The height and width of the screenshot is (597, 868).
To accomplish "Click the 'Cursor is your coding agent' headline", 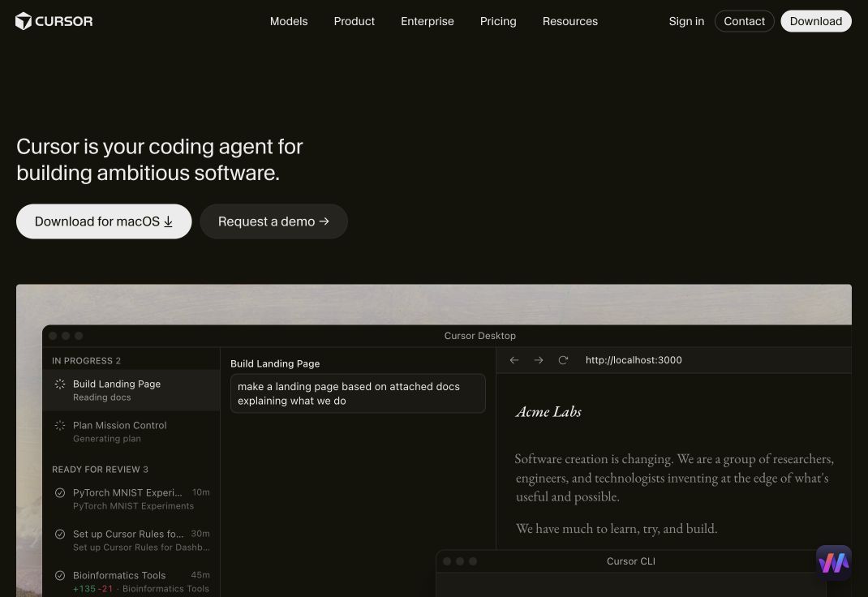I will pyautogui.click(x=160, y=160).
